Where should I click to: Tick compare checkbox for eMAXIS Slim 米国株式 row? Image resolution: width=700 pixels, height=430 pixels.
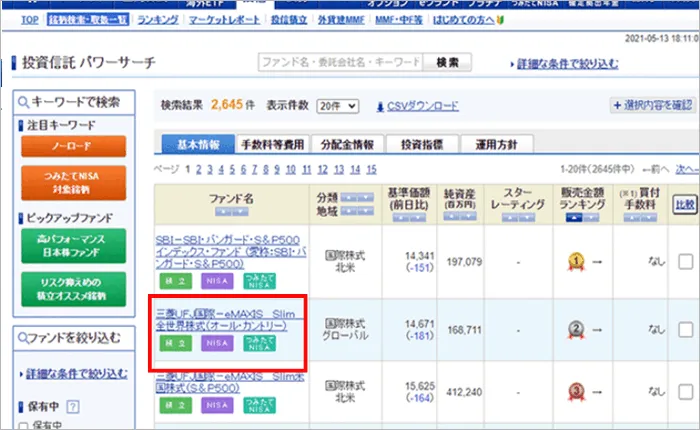(x=685, y=392)
